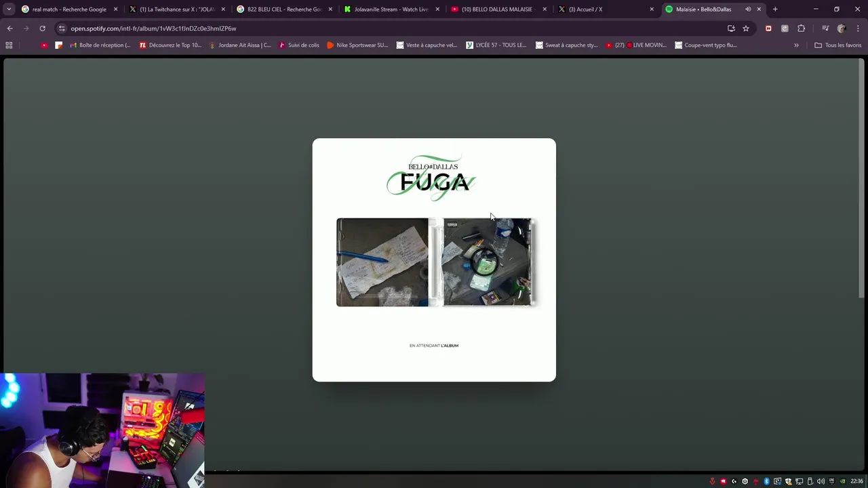Open the 'Découvrez le Top 10' bookmark

[170, 45]
